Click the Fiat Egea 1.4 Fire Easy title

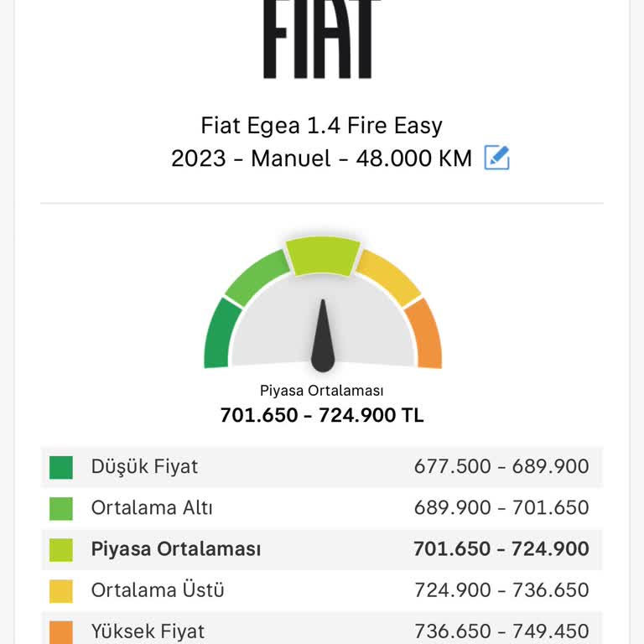322,126
